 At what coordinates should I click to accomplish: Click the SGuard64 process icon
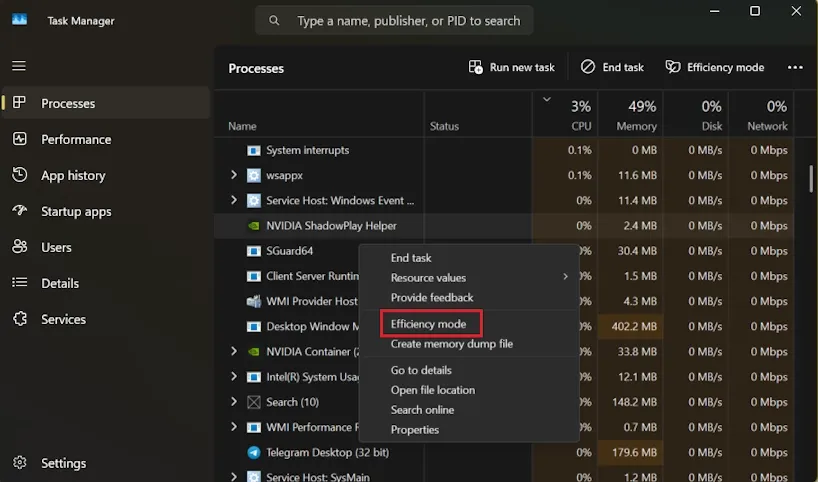254,251
